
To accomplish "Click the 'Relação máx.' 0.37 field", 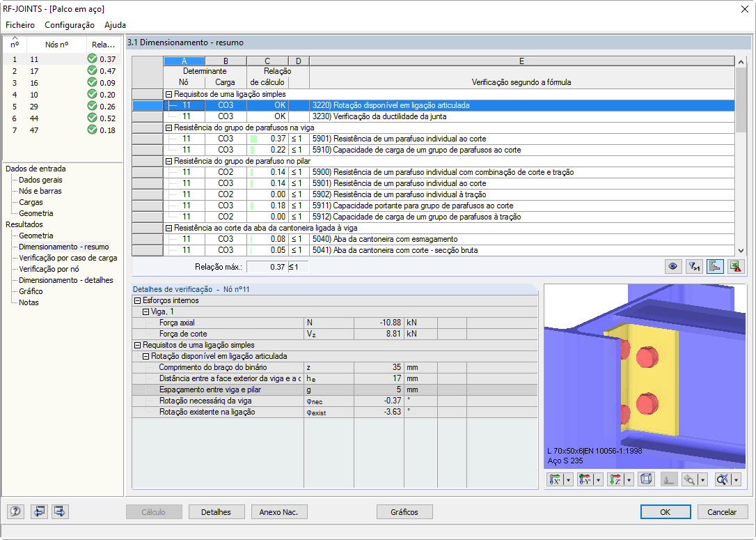I will coord(267,267).
